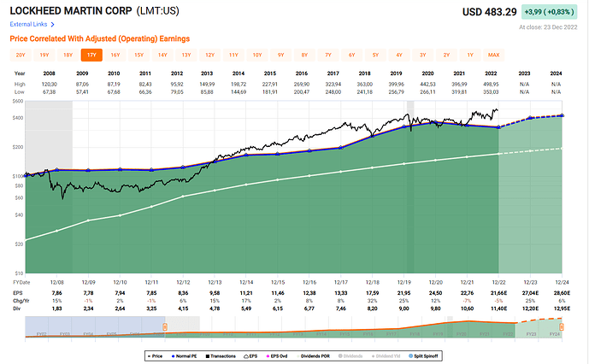Select the 20Y time range
589x364 pixels.
(21, 55)
